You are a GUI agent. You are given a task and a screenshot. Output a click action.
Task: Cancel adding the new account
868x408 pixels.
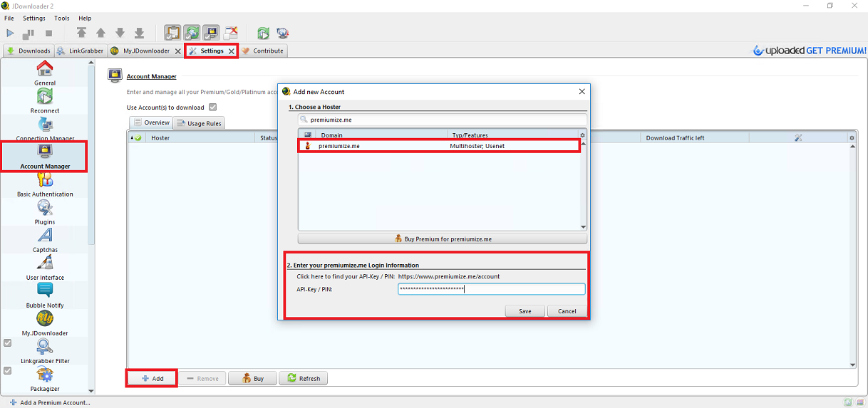pyautogui.click(x=567, y=311)
